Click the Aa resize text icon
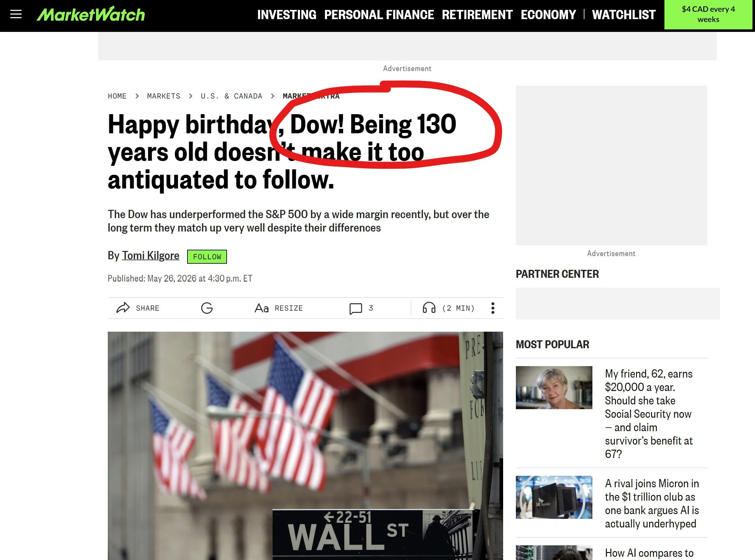The width and height of the screenshot is (755, 560). (262, 308)
